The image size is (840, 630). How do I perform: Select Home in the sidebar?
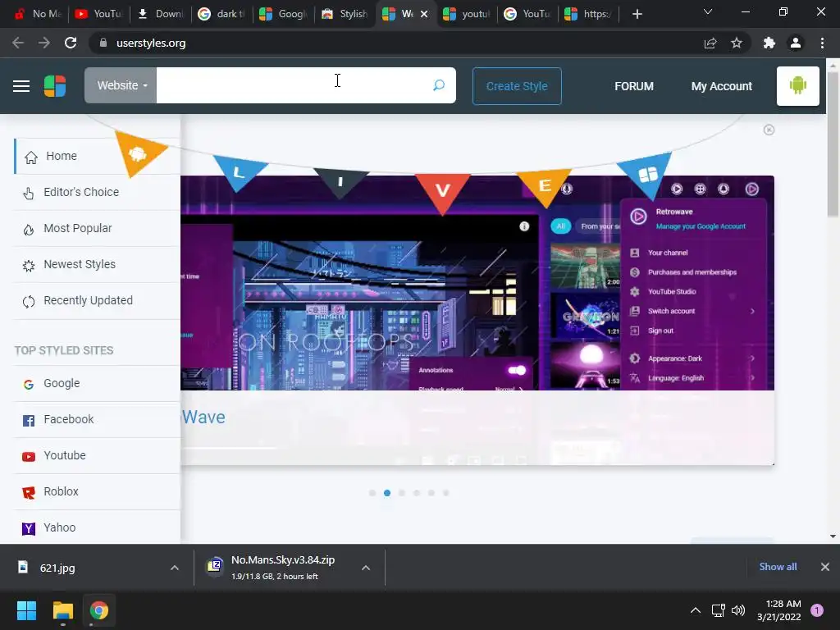(x=97, y=156)
